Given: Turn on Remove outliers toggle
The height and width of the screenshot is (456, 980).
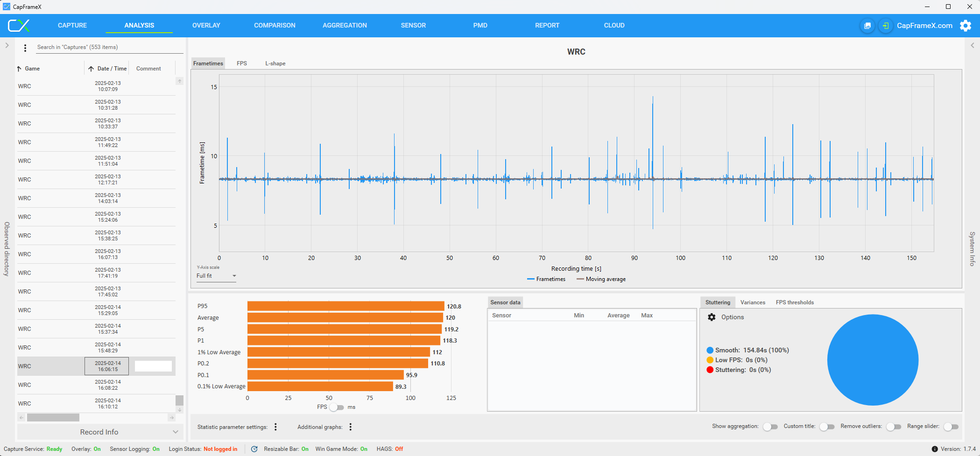Looking at the screenshot, I should coord(893,427).
